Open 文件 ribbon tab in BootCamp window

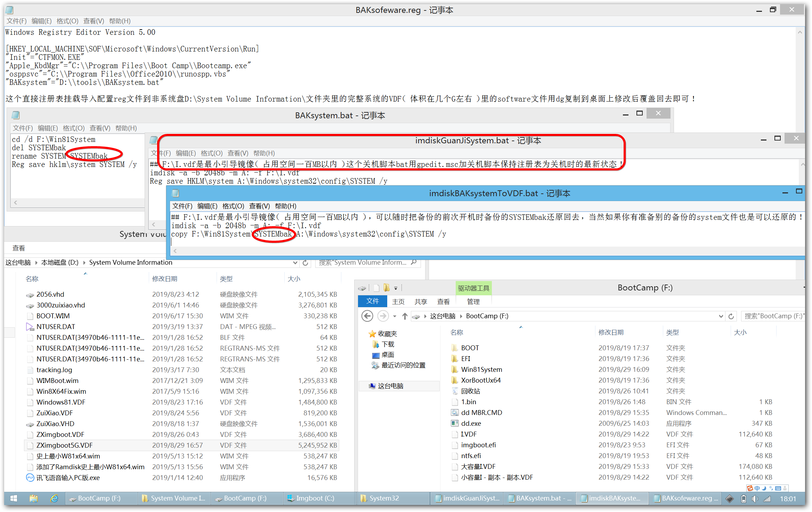[372, 301]
